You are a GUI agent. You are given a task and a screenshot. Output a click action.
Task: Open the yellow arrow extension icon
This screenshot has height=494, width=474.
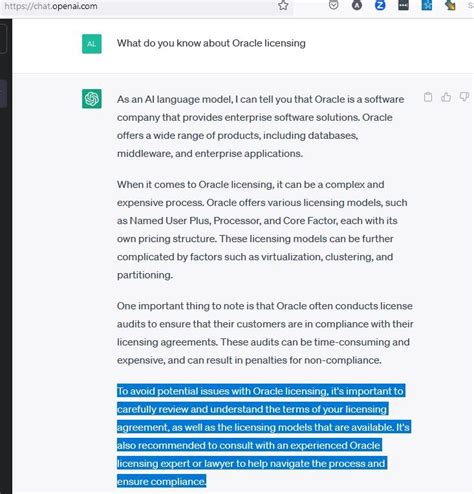click(450, 5)
